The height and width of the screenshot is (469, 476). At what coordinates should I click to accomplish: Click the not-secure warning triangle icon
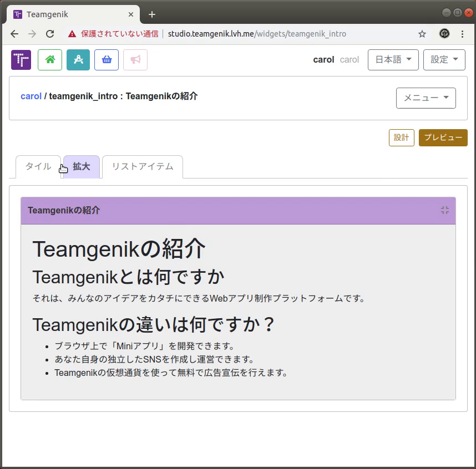[x=72, y=34]
